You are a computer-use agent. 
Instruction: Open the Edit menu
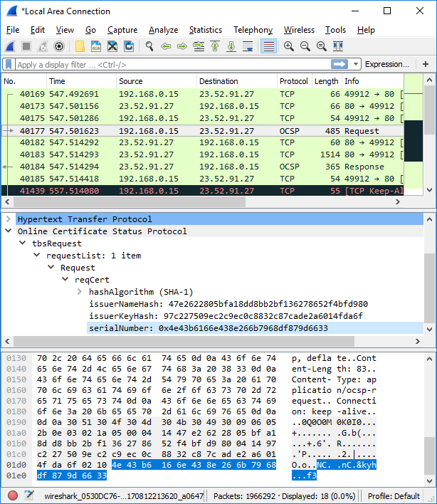tap(38, 30)
